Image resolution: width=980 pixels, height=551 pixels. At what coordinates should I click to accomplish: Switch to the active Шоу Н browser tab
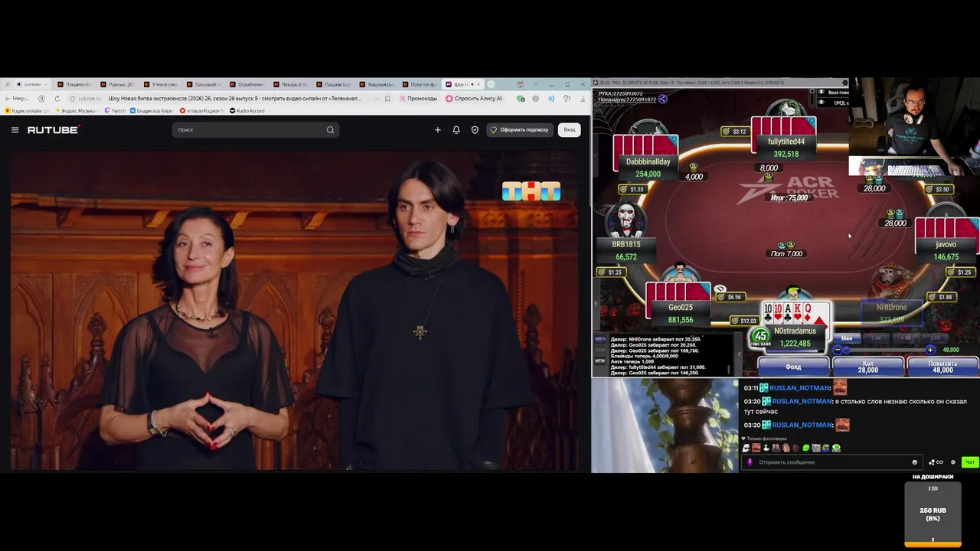462,84
